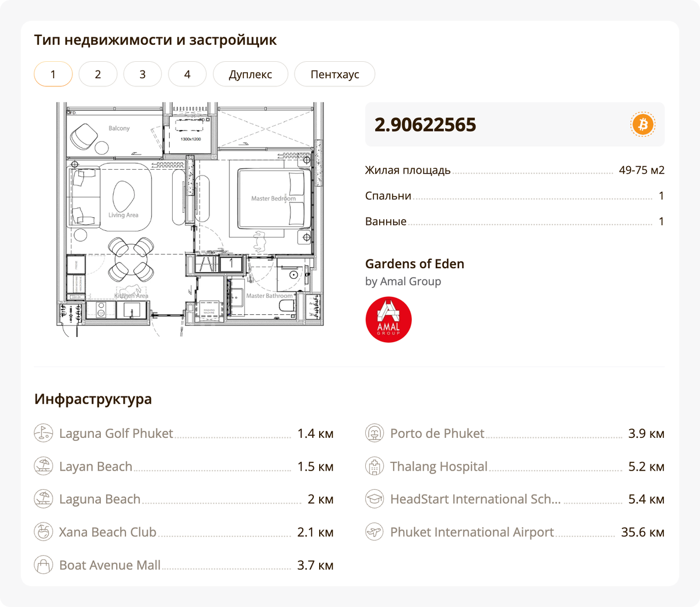The width and height of the screenshot is (700, 607).
Task: Click the beach umbrella icon beside Layan Beach
Action: [x=43, y=466]
